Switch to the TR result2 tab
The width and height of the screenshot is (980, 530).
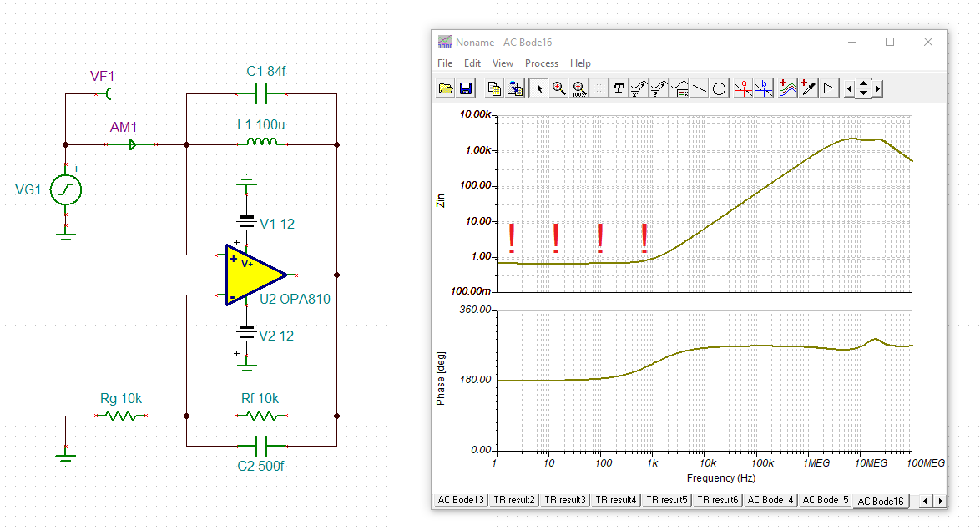click(513, 500)
